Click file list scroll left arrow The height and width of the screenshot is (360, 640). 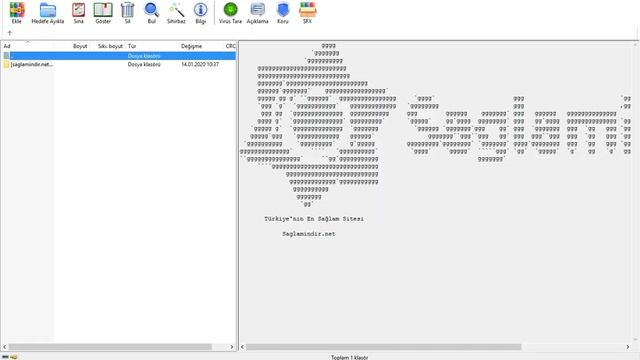[x=4, y=347]
